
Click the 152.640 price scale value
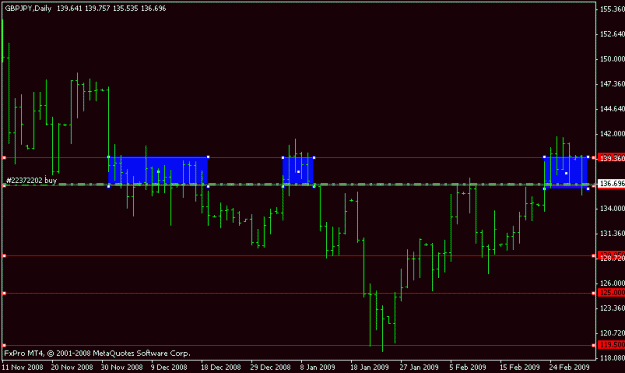612,34
